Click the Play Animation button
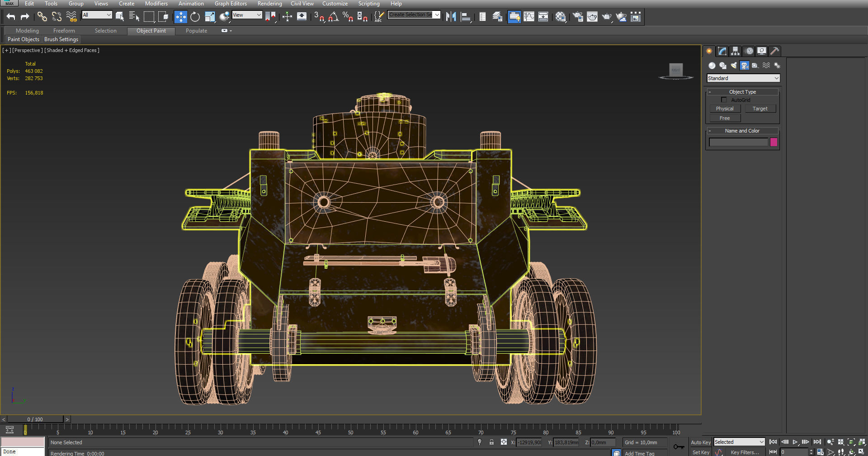The image size is (868, 456). [795, 442]
